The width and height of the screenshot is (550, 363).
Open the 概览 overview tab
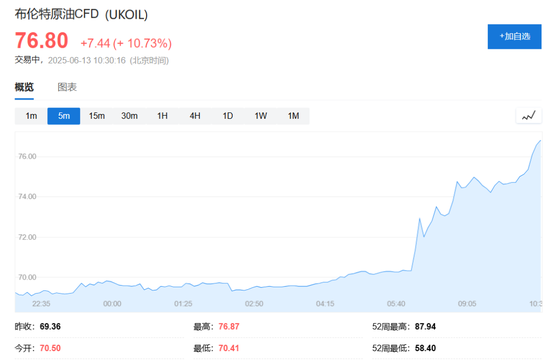[x=24, y=87]
